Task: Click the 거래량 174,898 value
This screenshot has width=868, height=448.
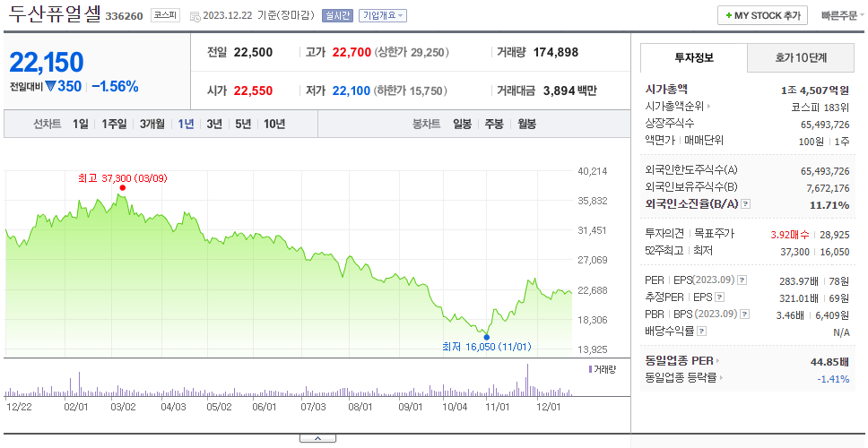Action: click(556, 53)
